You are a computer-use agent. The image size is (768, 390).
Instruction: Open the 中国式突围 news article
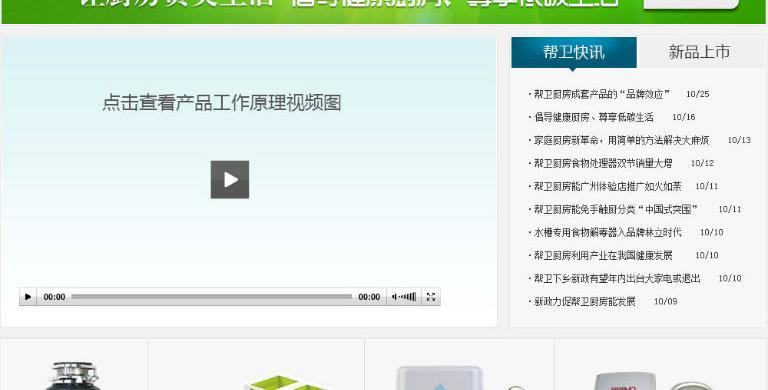click(x=616, y=209)
